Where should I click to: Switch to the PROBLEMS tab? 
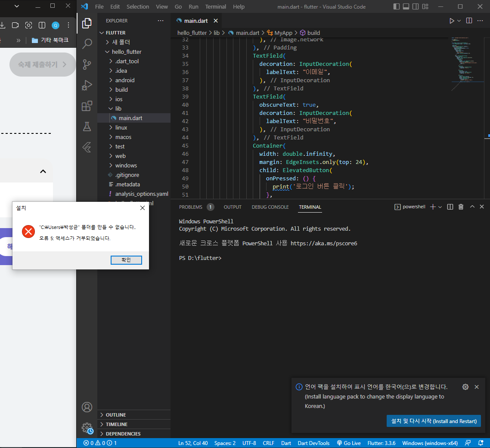[196, 207]
